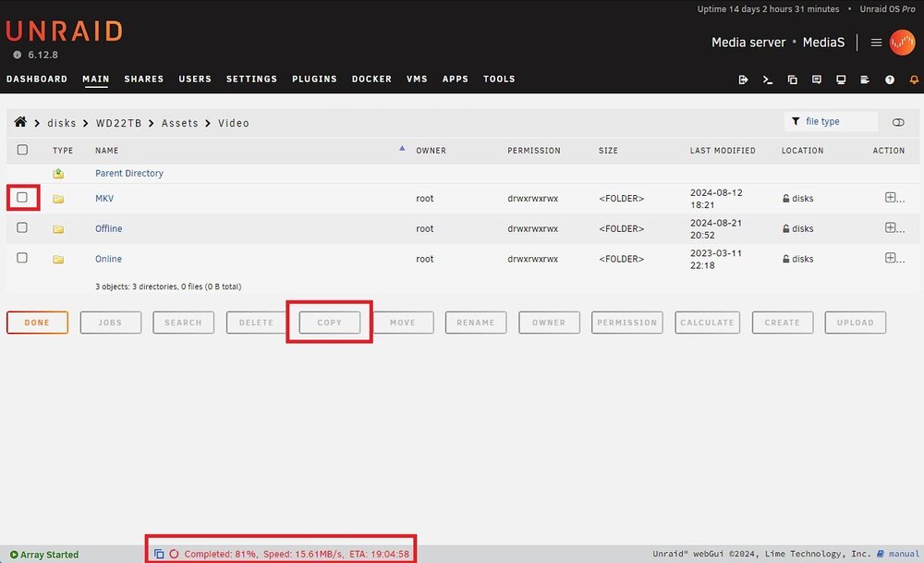Click the NAME column sort arrow
Viewport: 924px width, 563px height.
point(402,149)
